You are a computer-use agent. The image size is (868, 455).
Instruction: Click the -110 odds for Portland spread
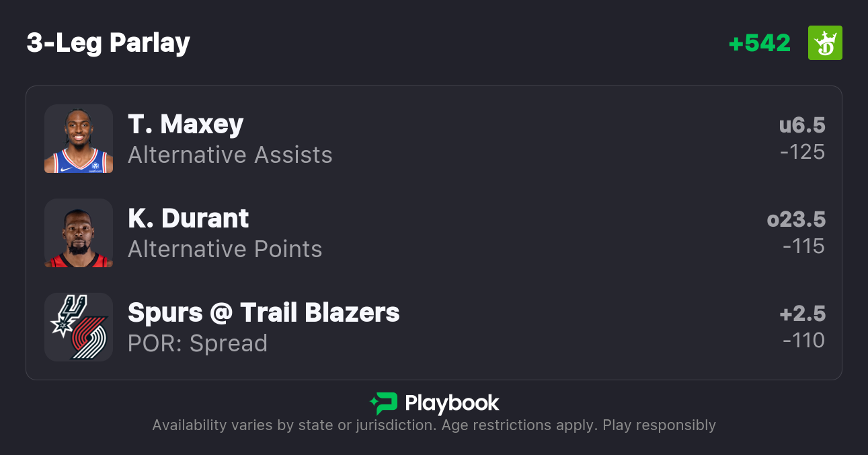point(804,341)
